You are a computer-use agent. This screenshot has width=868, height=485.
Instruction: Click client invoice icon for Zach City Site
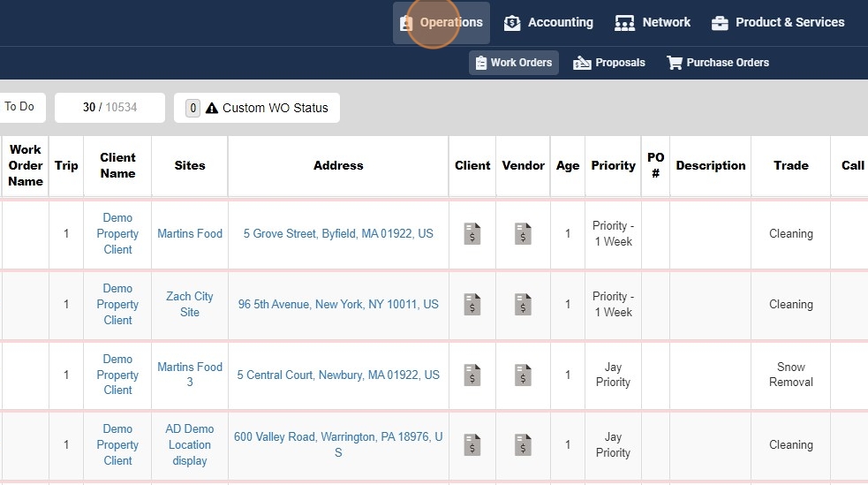472,305
